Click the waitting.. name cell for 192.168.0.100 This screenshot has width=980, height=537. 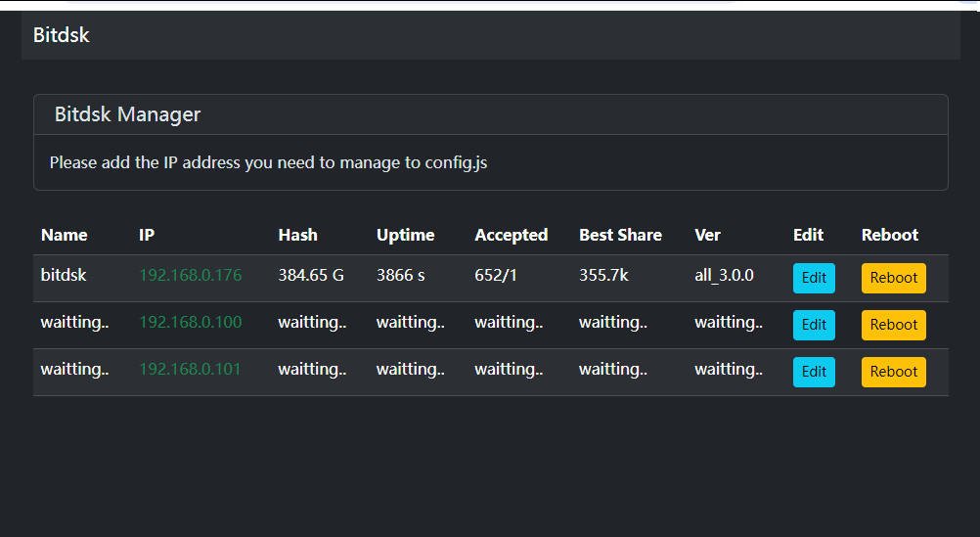(x=74, y=323)
